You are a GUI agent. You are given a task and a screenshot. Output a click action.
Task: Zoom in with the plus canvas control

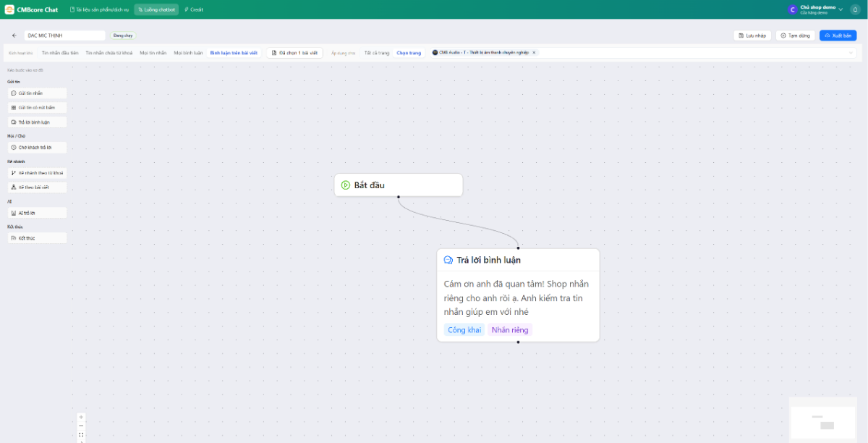coord(81,417)
